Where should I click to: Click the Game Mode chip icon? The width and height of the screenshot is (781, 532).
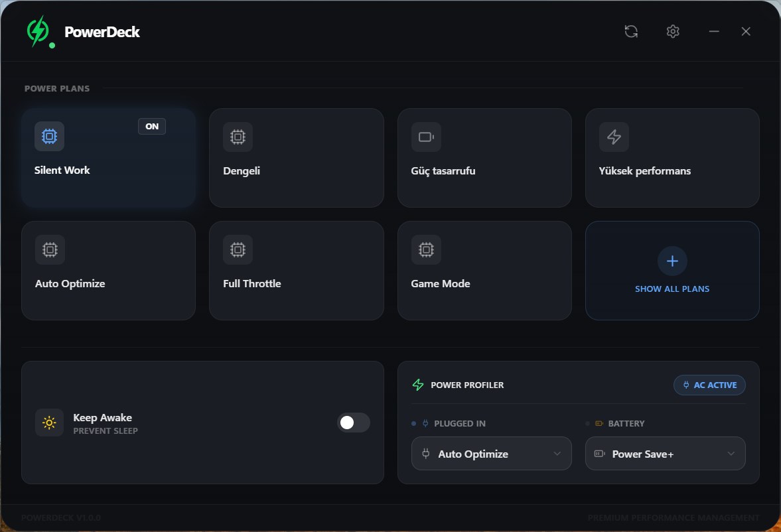(x=426, y=249)
